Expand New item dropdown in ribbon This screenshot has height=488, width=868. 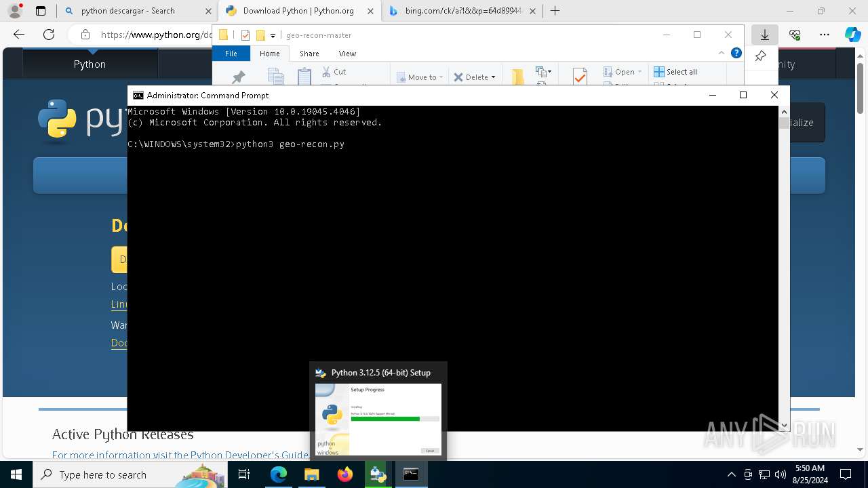[543, 71]
